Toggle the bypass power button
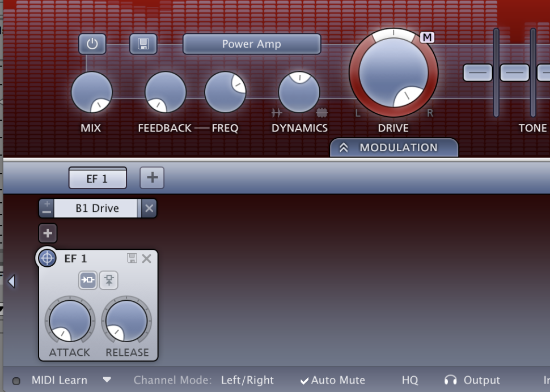The height and width of the screenshot is (392, 550). (92, 44)
